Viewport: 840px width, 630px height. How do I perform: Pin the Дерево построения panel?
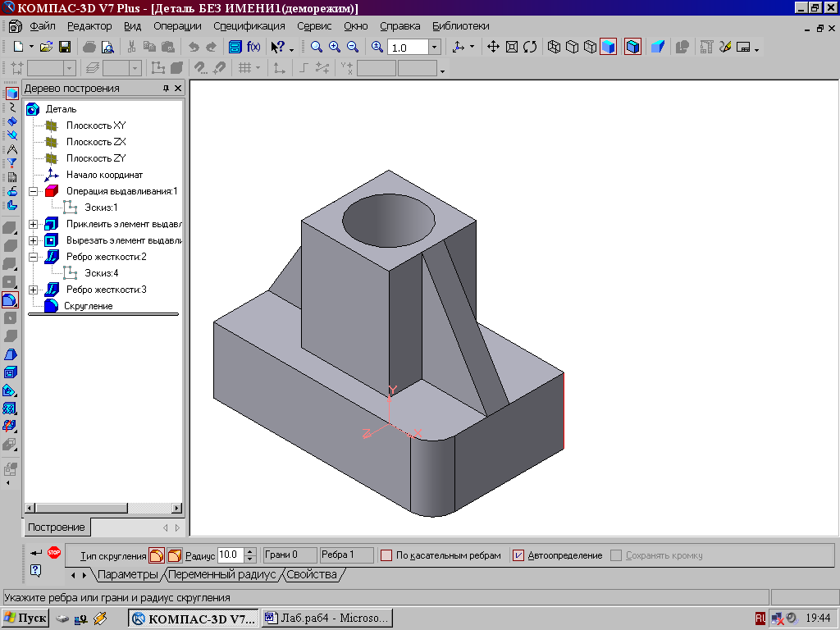(x=166, y=88)
